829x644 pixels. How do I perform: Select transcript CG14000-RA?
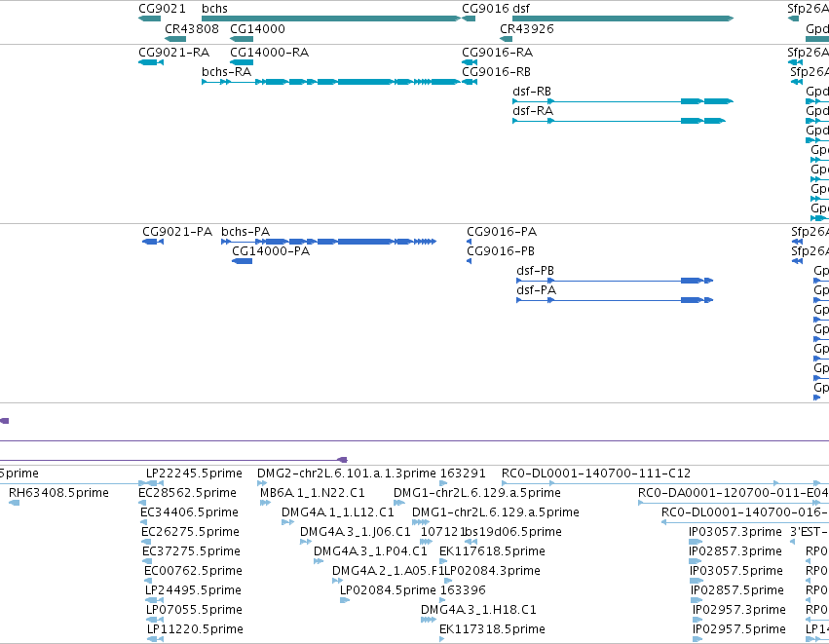pos(242,62)
